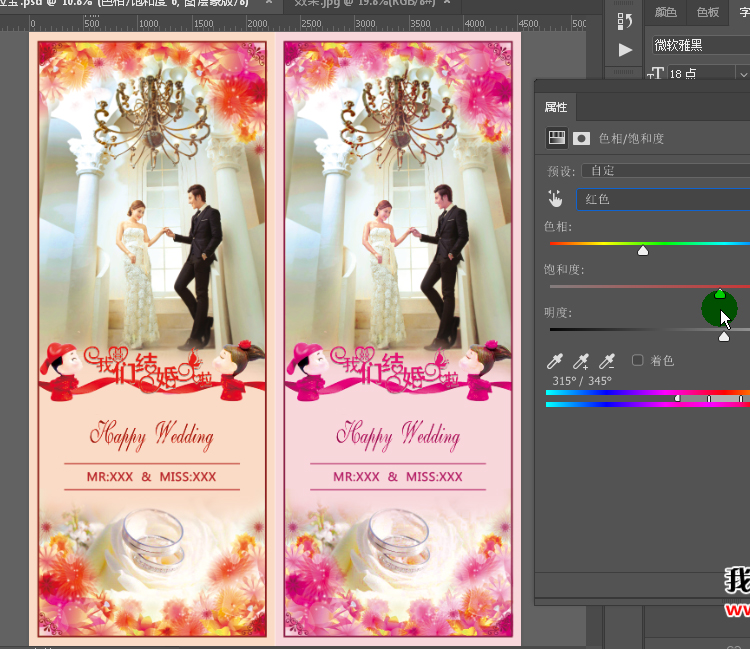Open the 预设 preset dropdown

tap(665, 171)
